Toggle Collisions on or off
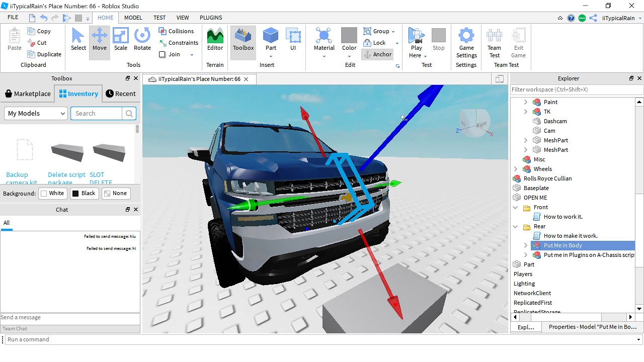The height and width of the screenshot is (362, 644). [176, 31]
